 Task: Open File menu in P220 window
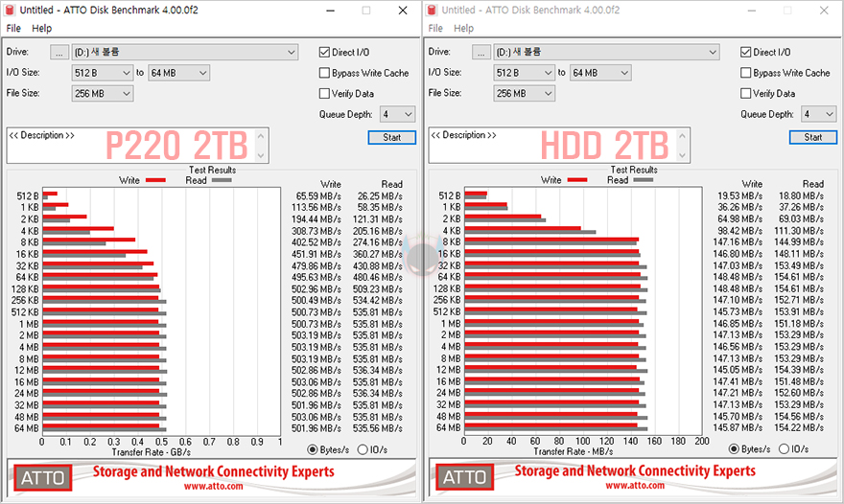[13, 29]
